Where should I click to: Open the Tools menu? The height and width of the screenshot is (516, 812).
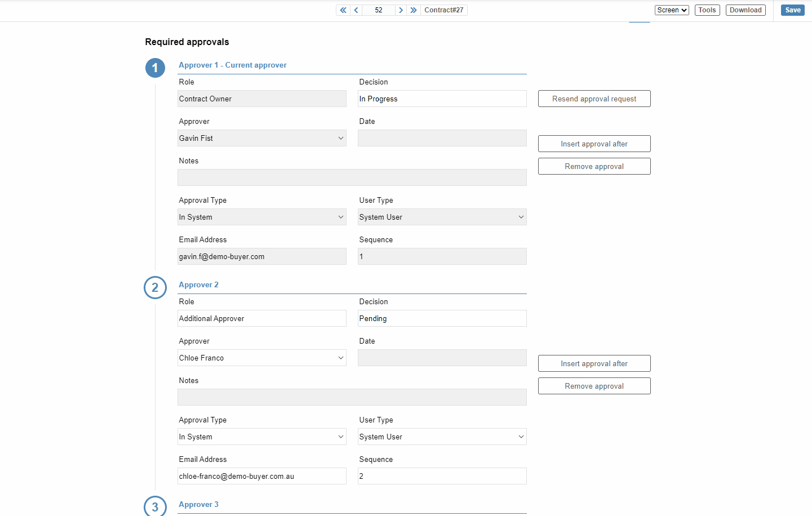click(x=707, y=10)
